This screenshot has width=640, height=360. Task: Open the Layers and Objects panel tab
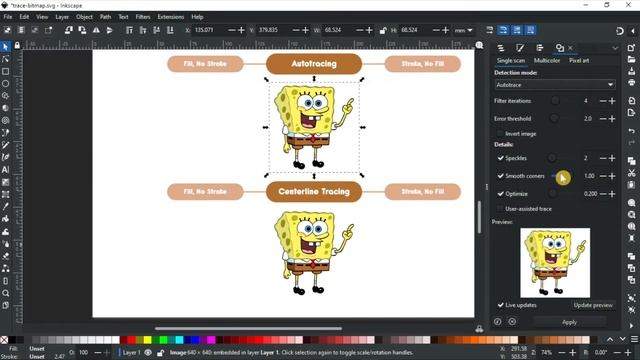coord(500,48)
